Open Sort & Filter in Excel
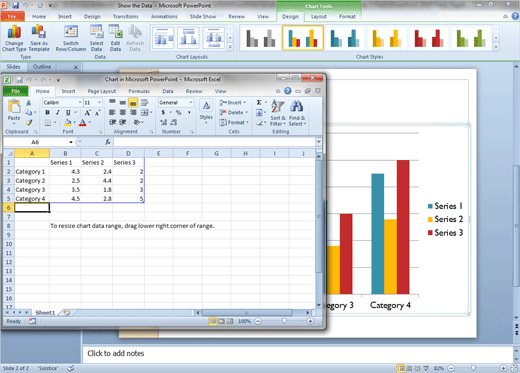Viewport: 520px width, 373px height. pyautogui.click(x=278, y=113)
